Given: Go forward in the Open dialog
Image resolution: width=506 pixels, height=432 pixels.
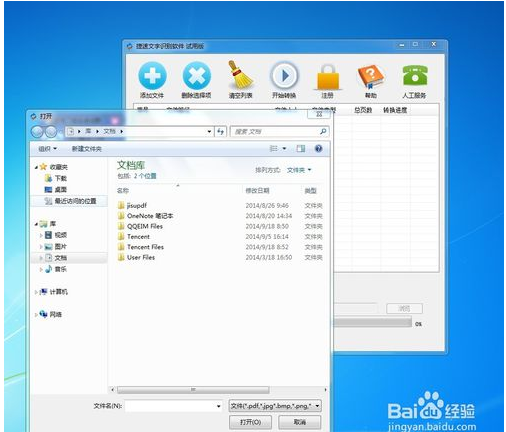Looking at the screenshot, I should click(51, 132).
